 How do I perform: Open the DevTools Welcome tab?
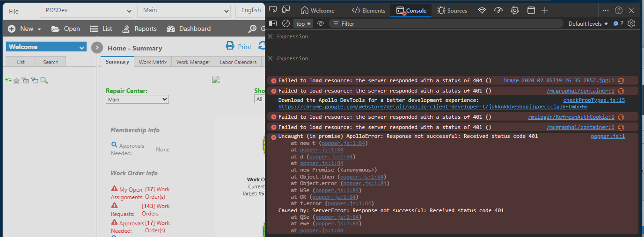pyautogui.click(x=317, y=10)
